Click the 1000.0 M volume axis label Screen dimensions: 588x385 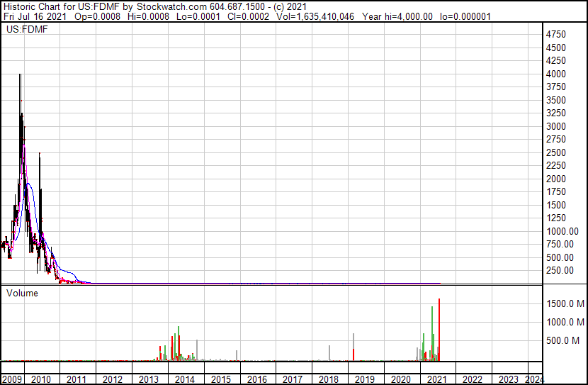[x=565, y=322]
